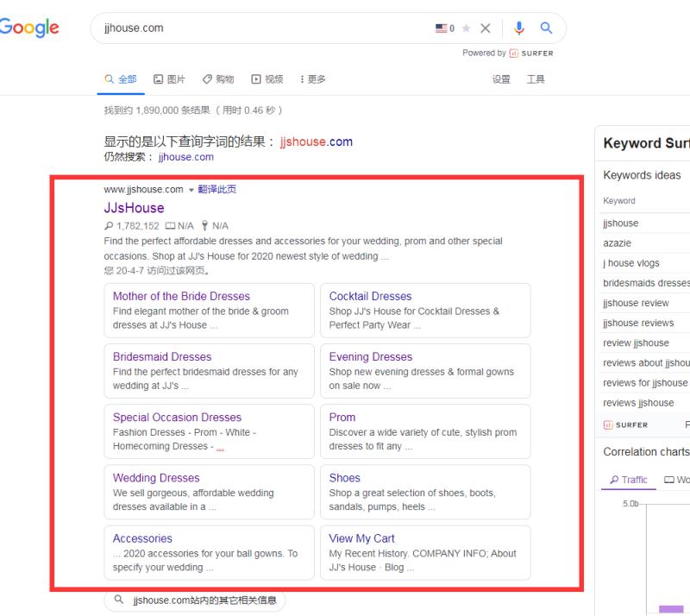
Task: Open 工具 tools menu
Action: (x=536, y=79)
